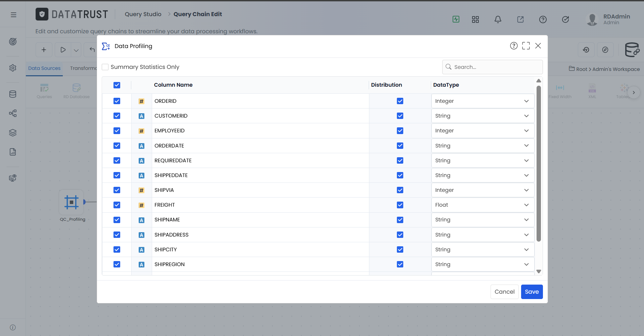Open the target icon in sidebar

pyautogui.click(x=13, y=42)
